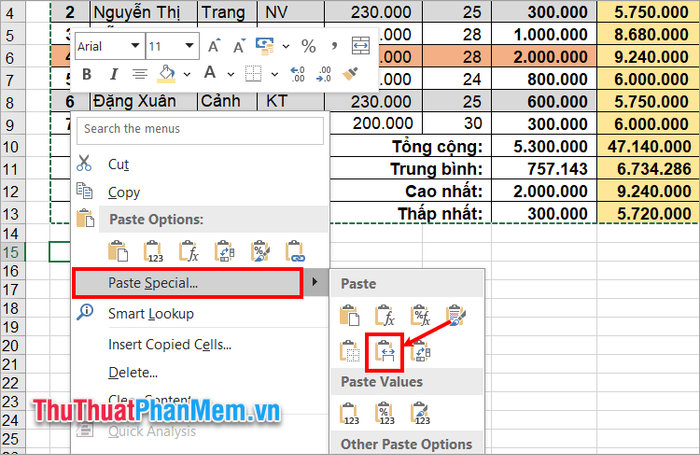
Task: Choose Smart Lookup from context menu
Action: [x=151, y=314]
